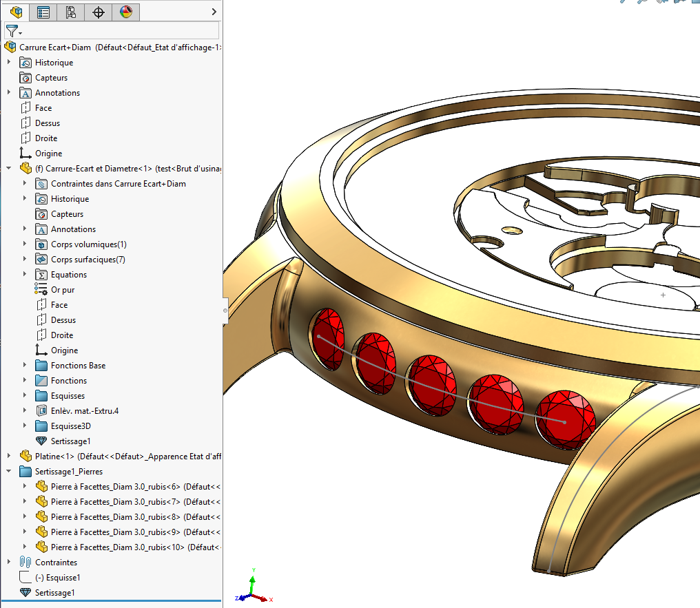Expand the top-level Historique folder
The width and height of the screenshot is (700, 608).
point(9,63)
